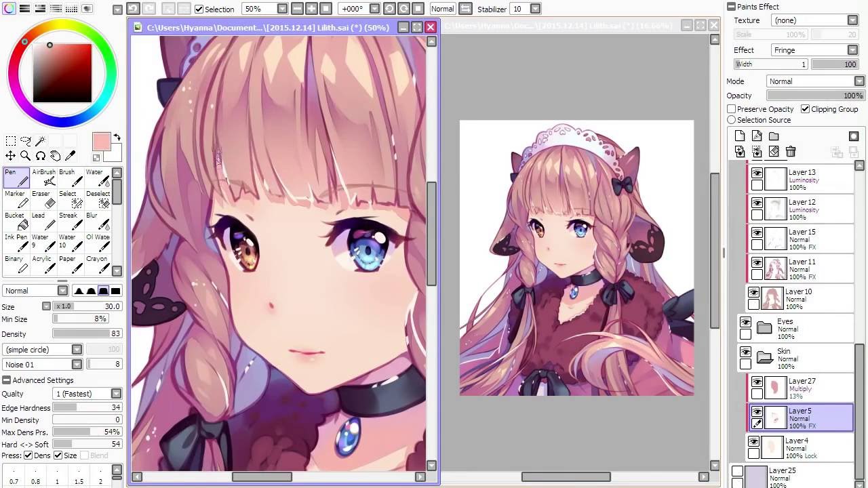Hide Layer13 using its eye icon
Image resolution: width=868 pixels, height=488 pixels.
(x=757, y=172)
